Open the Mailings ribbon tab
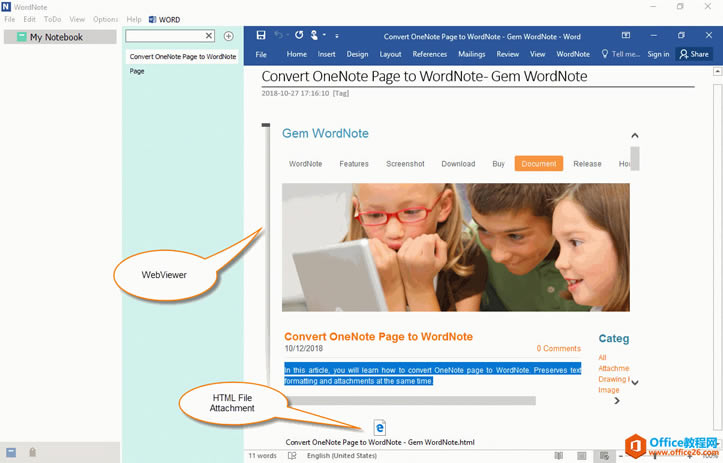723x463 pixels. pos(471,54)
